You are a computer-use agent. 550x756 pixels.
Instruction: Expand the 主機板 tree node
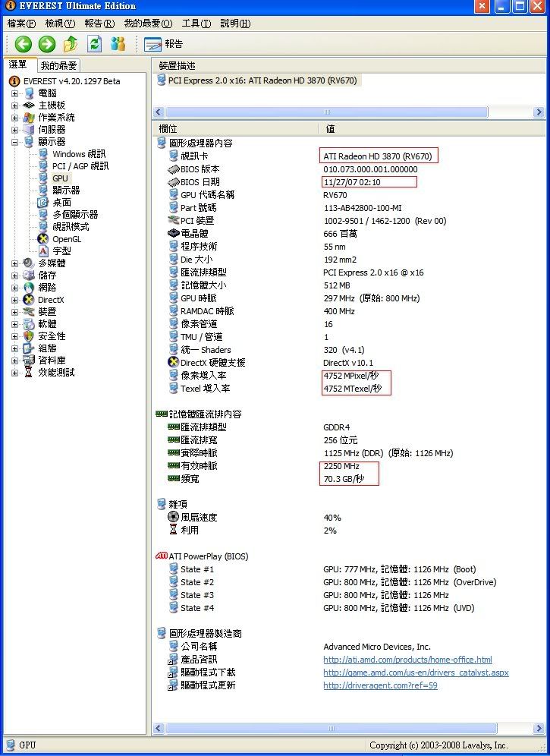tap(14, 106)
